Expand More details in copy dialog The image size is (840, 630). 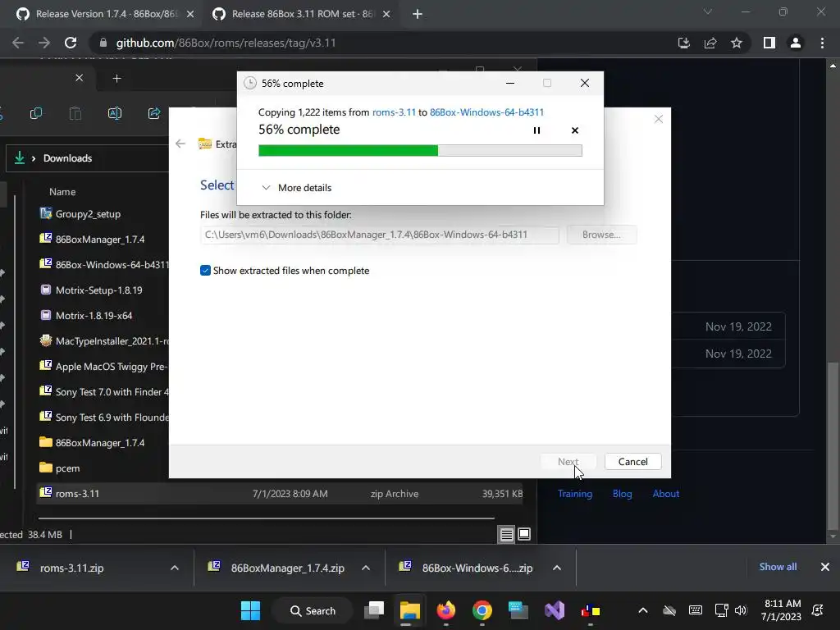(296, 188)
